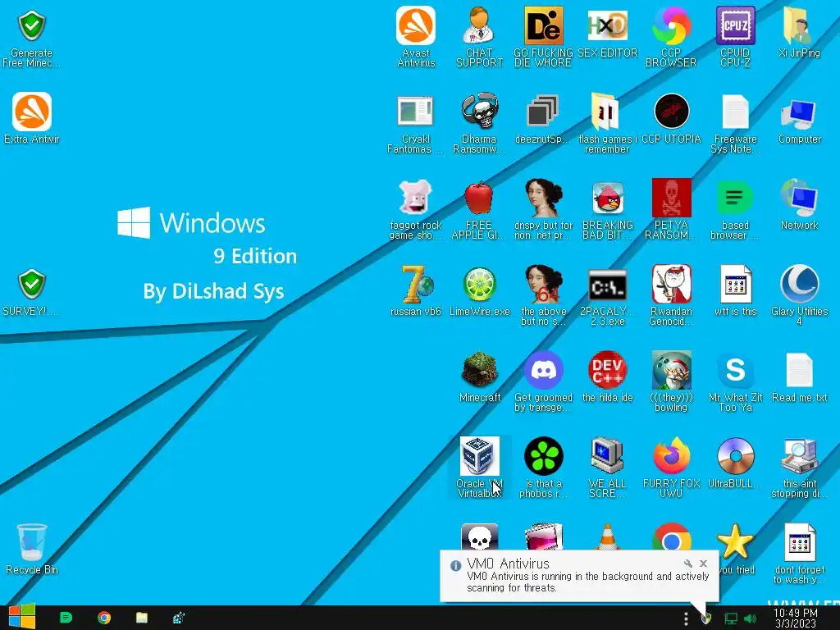This screenshot has width=840, height=630.
Task: Select the Xi JinPing folder icon
Action: 799,32
